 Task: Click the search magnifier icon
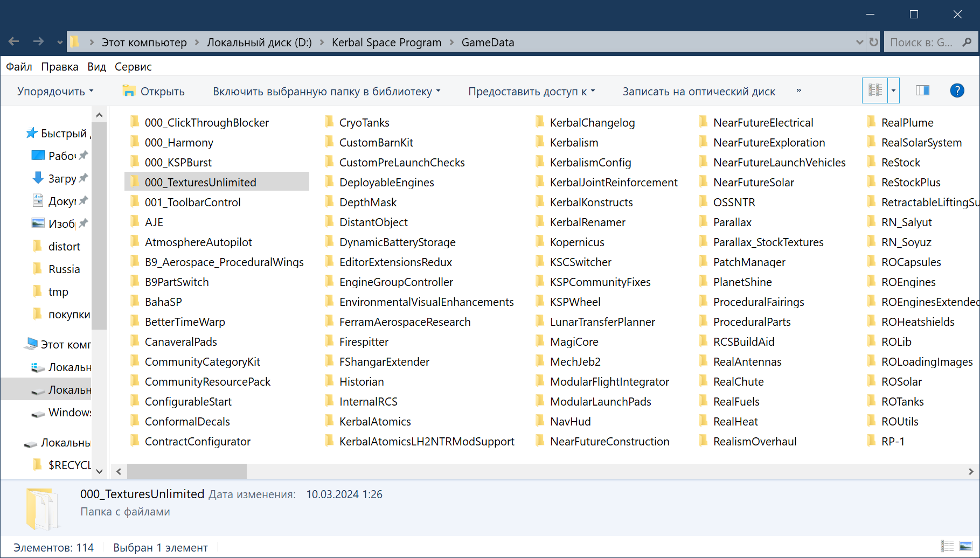[967, 42]
